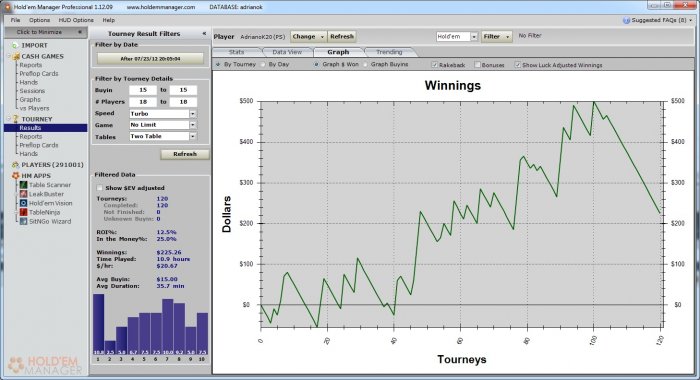700x380 pixels.
Task: Open the HUD Options menu
Action: pos(76,20)
